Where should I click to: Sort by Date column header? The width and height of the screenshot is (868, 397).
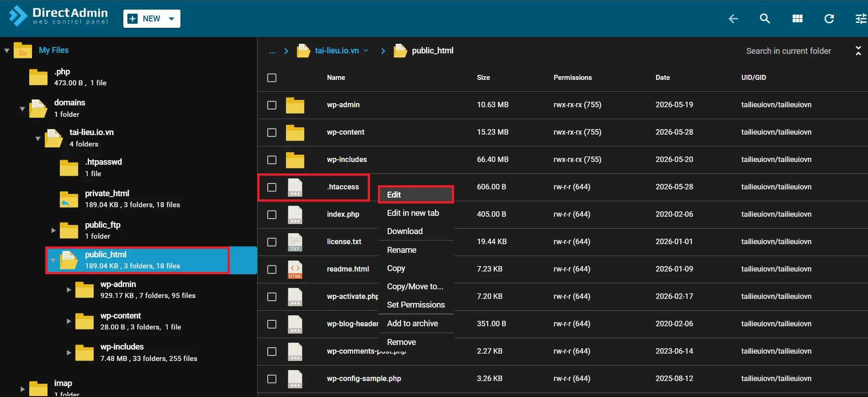[662, 78]
